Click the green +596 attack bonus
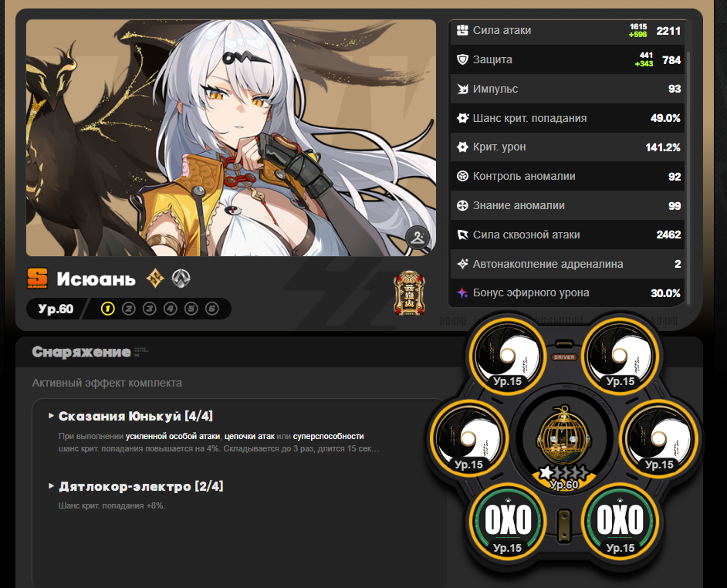Viewport: 727px width, 588px height. point(638,35)
